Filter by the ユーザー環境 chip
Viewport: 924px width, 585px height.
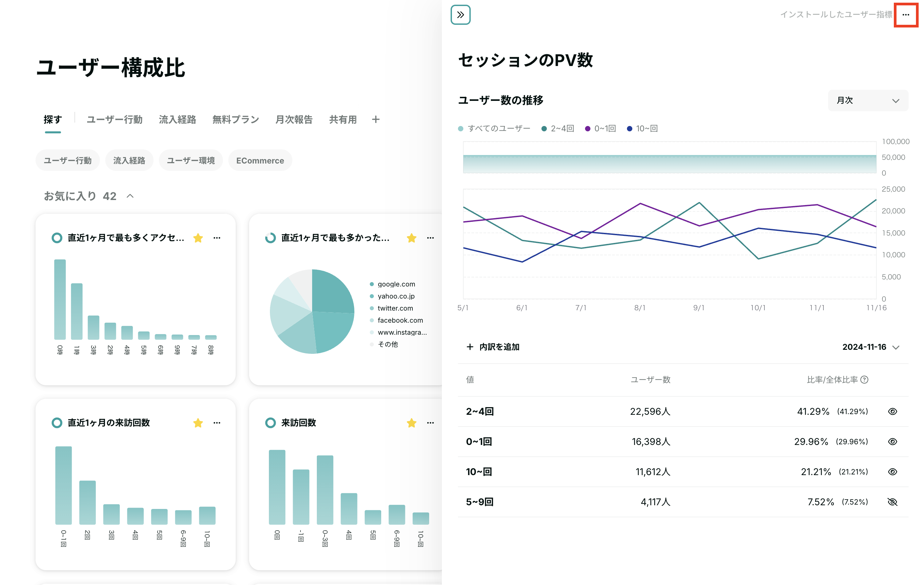[191, 160]
